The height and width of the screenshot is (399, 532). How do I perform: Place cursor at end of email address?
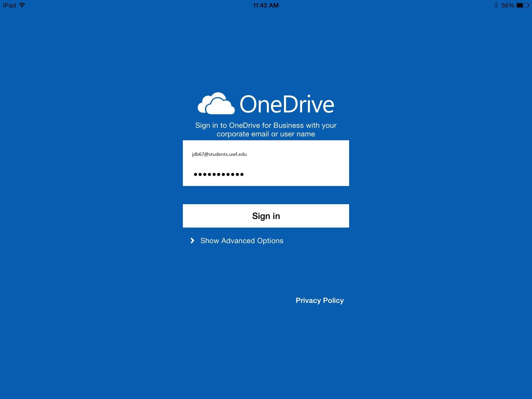[248, 154]
